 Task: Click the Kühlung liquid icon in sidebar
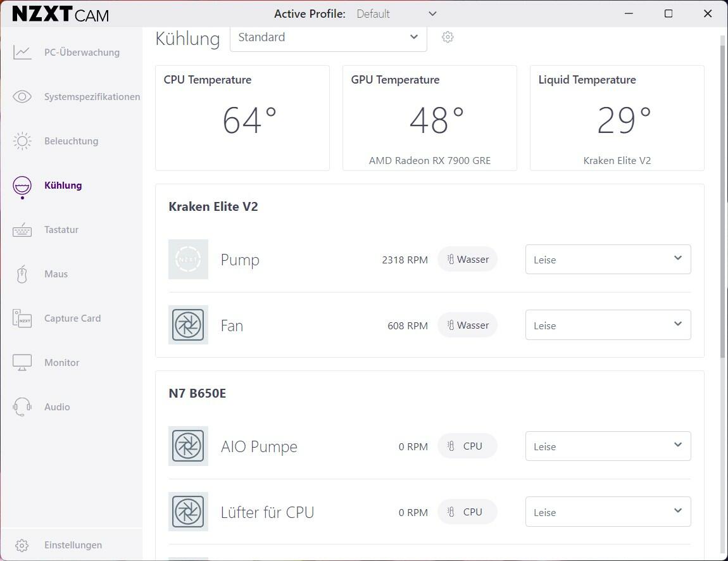coord(22,187)
